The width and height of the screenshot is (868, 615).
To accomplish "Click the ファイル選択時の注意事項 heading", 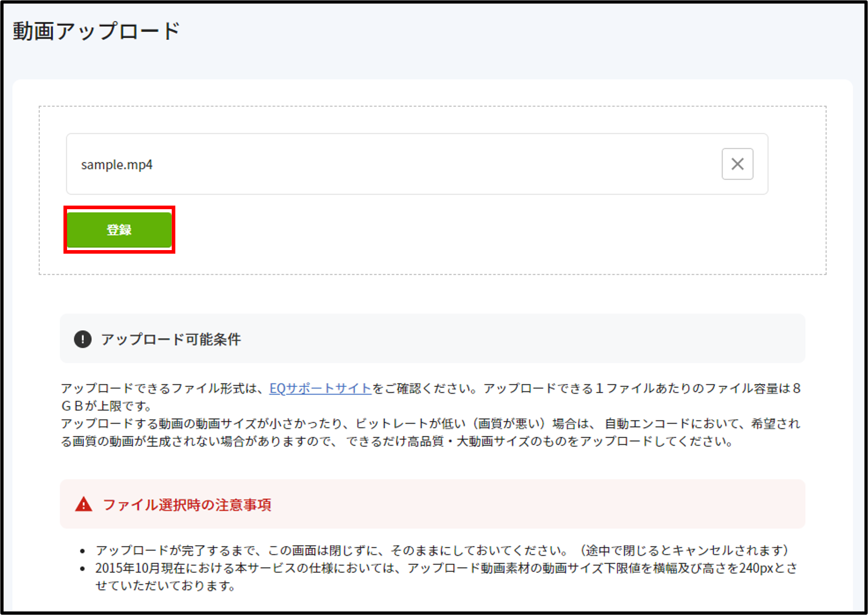I will [187, 504].
